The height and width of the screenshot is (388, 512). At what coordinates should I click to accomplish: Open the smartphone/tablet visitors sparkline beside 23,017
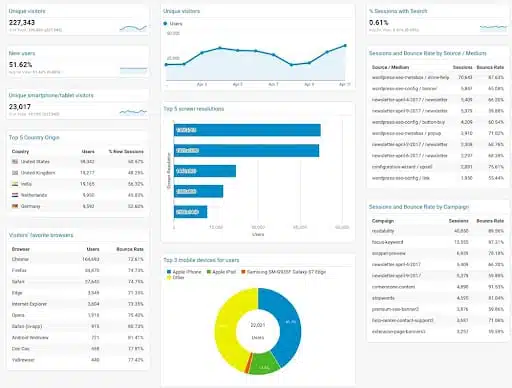point(133,112)
